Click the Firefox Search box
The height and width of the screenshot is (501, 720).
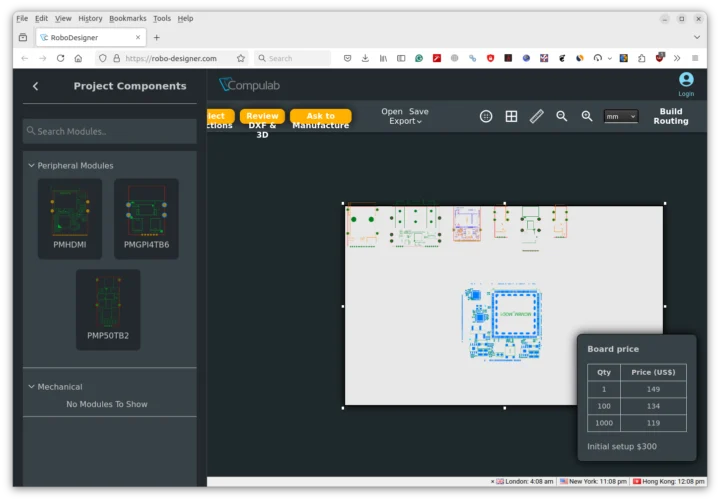pos(292,58)
